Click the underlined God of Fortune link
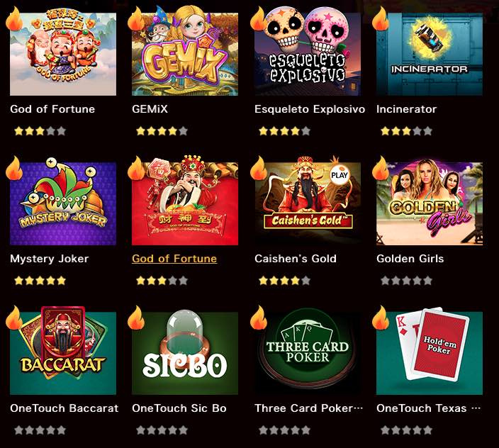 tap(174, 259)
